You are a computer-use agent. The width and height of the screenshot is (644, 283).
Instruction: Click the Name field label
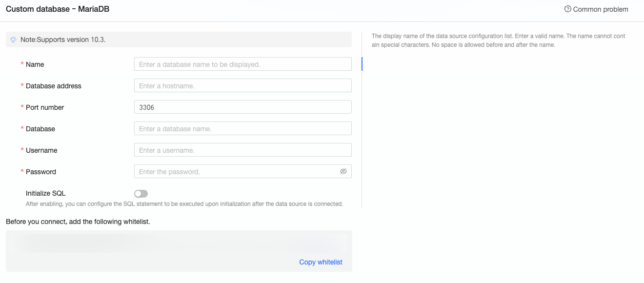click(35, 64)
